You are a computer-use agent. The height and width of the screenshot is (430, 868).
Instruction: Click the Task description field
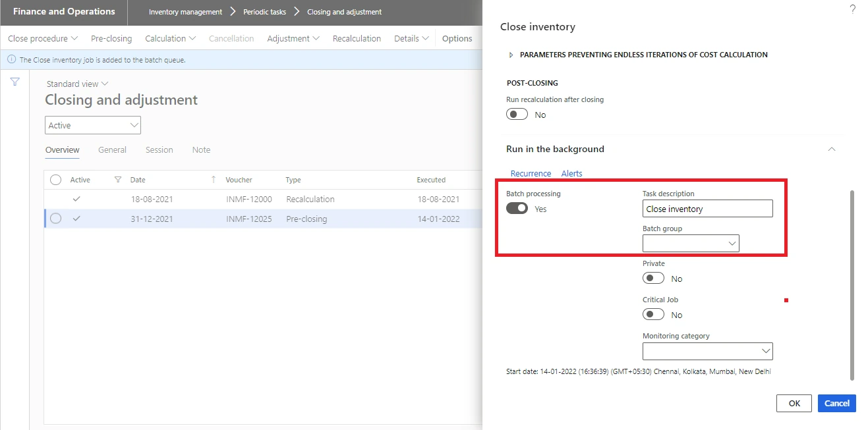707,209
